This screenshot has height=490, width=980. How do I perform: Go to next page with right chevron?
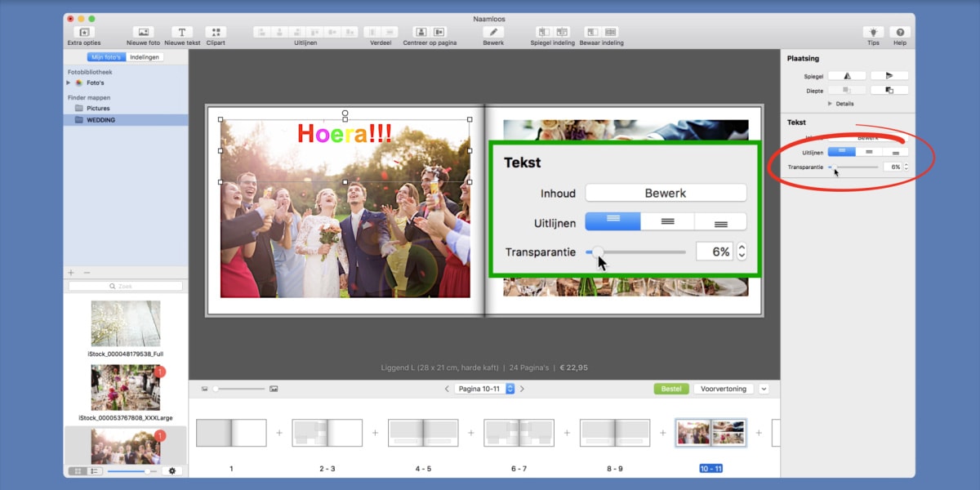click(x=523, y=389)
